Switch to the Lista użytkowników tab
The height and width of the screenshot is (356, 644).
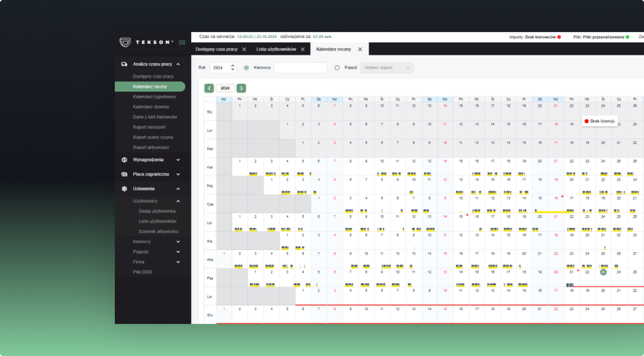276,49
